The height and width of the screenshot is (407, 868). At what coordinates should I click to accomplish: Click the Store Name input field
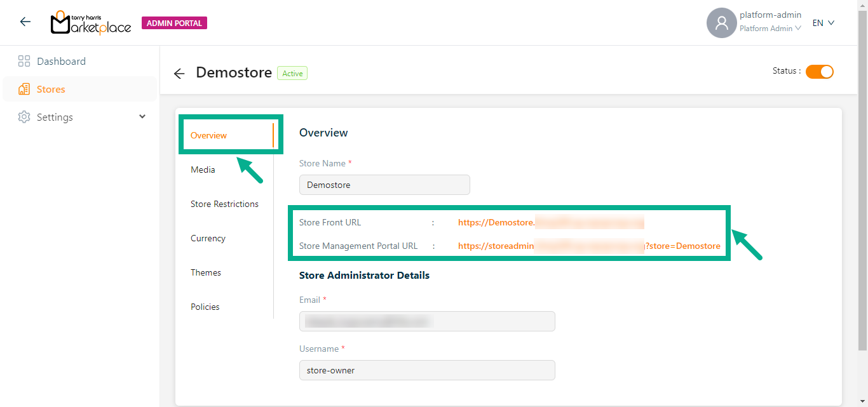(x=384, y=185)
